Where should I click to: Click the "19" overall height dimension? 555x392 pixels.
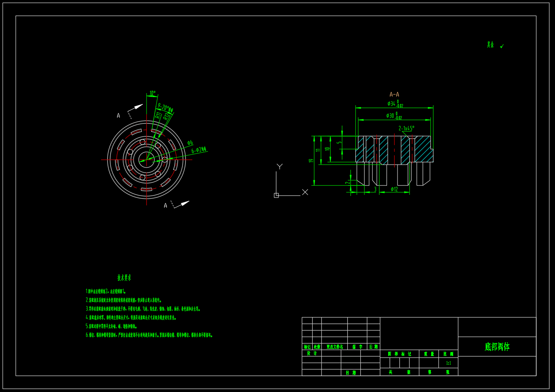(x=312, y=161)
